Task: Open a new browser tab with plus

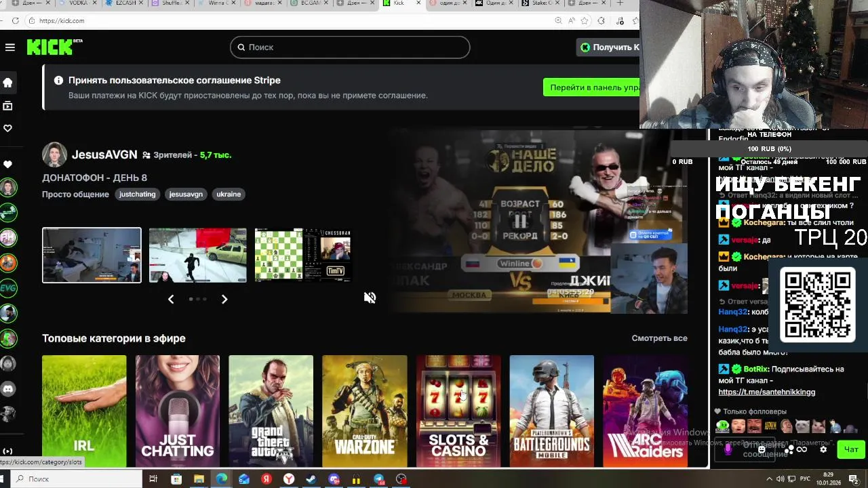Action: tap(620, 3)
